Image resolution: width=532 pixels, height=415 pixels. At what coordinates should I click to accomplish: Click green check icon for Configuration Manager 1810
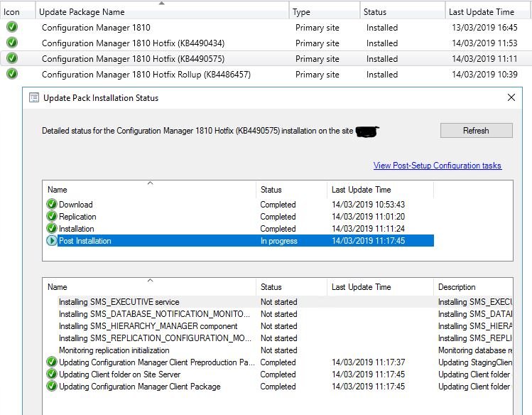[12, 27]
